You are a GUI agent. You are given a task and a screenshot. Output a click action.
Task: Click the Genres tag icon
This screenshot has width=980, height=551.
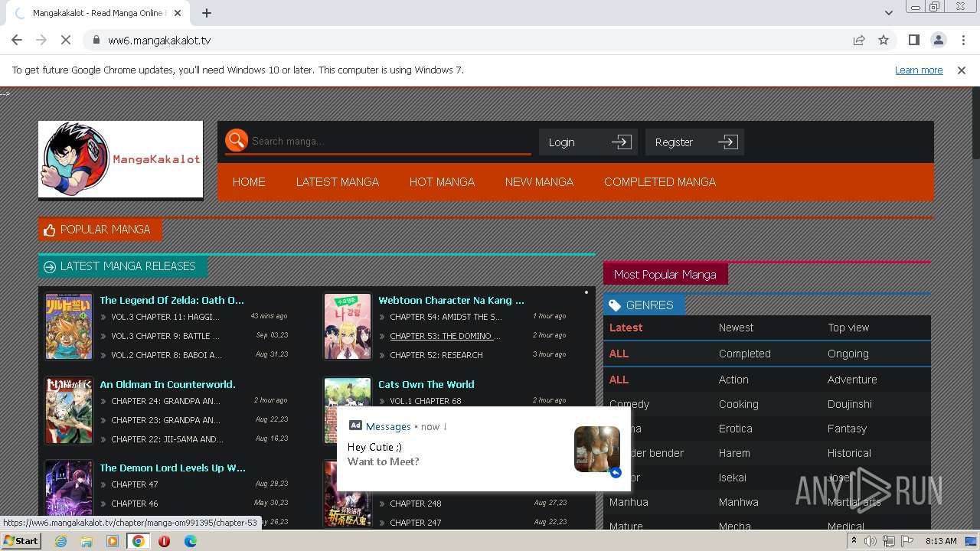click(x=614, y=305)
